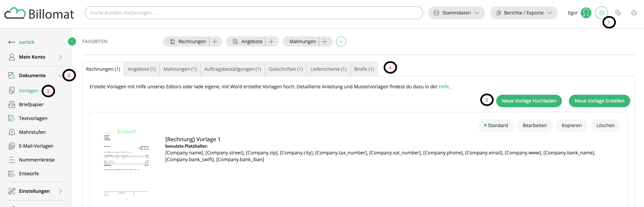Screen dimensions: 644x207
Task: Focus the Suche Kunden, Rechnungen search field
Action: (254, 13)
